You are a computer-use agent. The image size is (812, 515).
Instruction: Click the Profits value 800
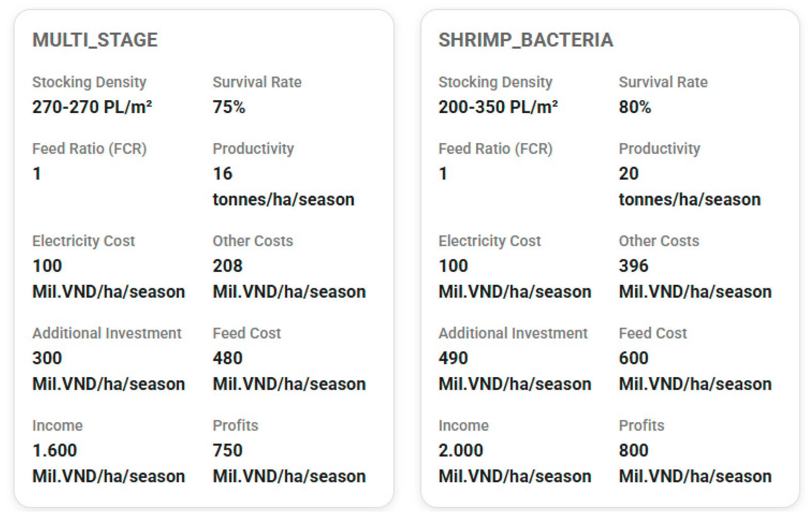pos(633,451)
